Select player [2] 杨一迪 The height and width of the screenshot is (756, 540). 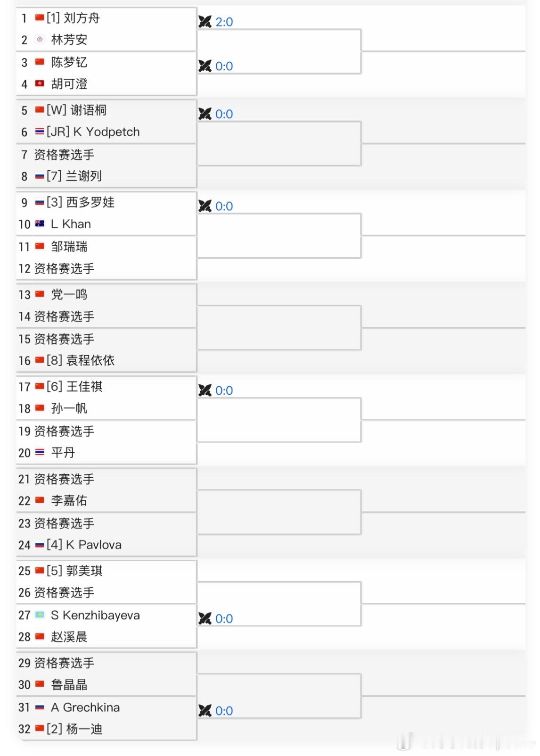(x=74, y=729)
